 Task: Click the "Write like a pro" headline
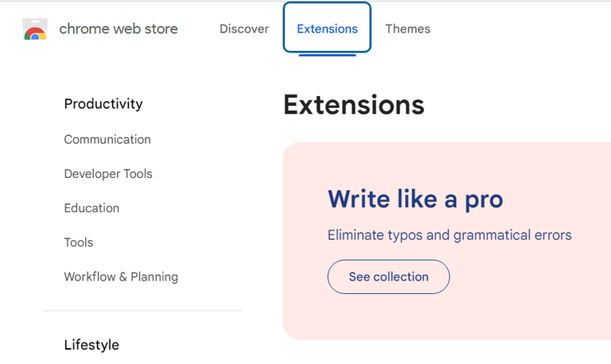click(x=415, y=199)
